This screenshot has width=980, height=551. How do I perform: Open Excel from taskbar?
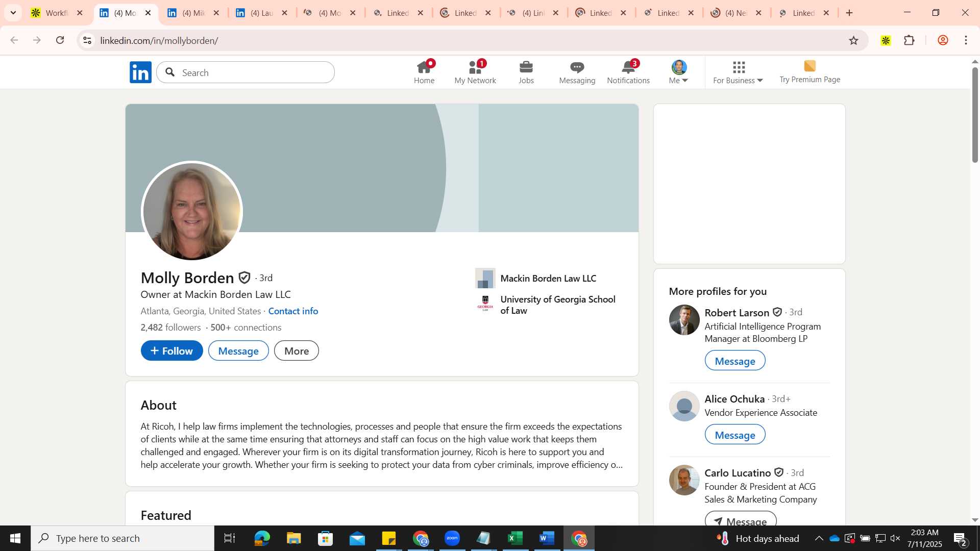(x=515, y=538)
